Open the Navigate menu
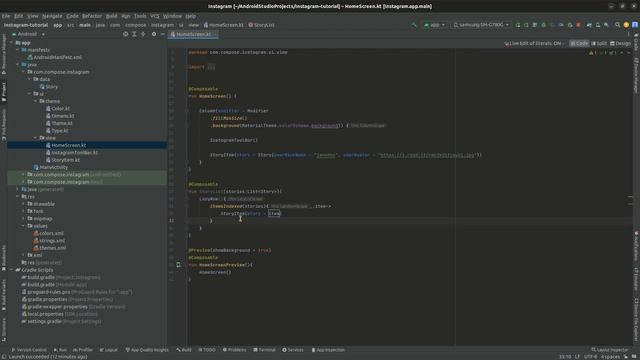 (x=52, y=16)
